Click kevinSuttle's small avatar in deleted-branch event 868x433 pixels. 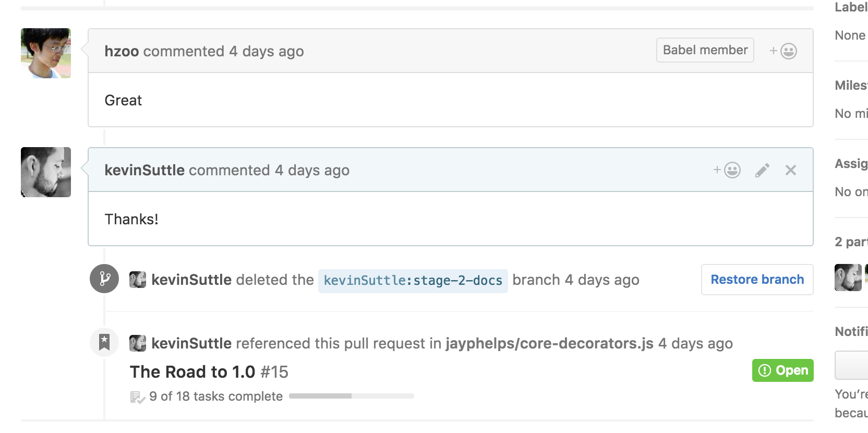[138, 280]
